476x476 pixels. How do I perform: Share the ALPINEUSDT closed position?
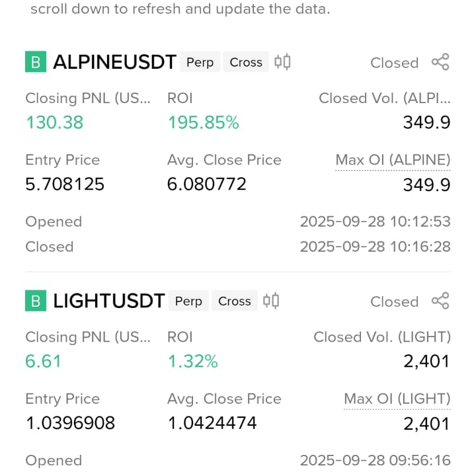click(440, 62)
